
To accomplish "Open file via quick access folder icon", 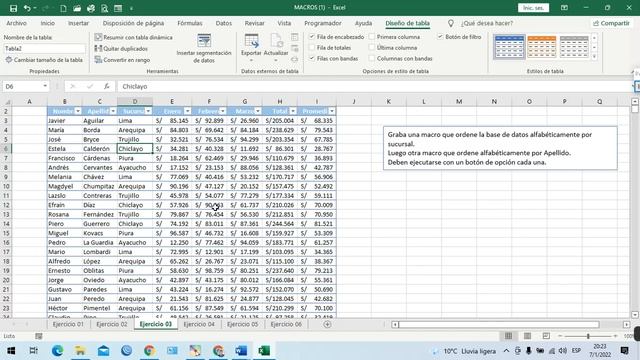I will tap(77, 8).
